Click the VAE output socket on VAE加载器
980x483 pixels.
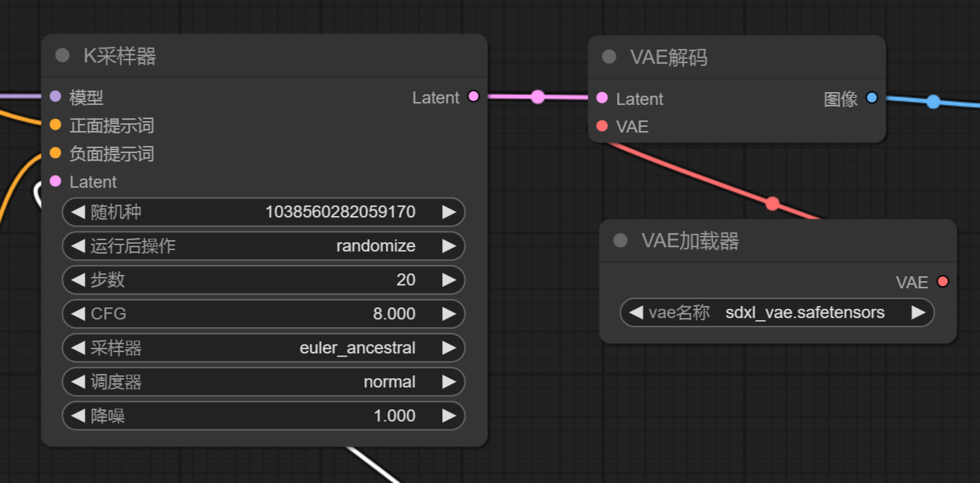(x=942, y=281)
